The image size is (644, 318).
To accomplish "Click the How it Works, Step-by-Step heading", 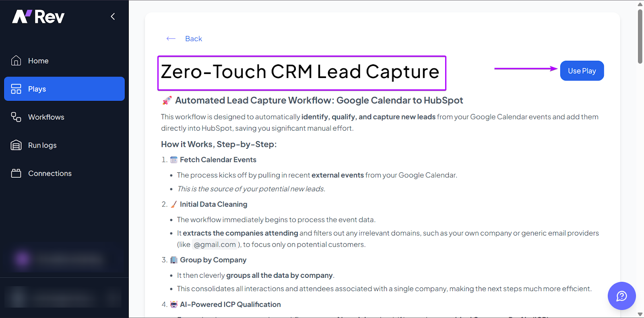I will point(219,144).
